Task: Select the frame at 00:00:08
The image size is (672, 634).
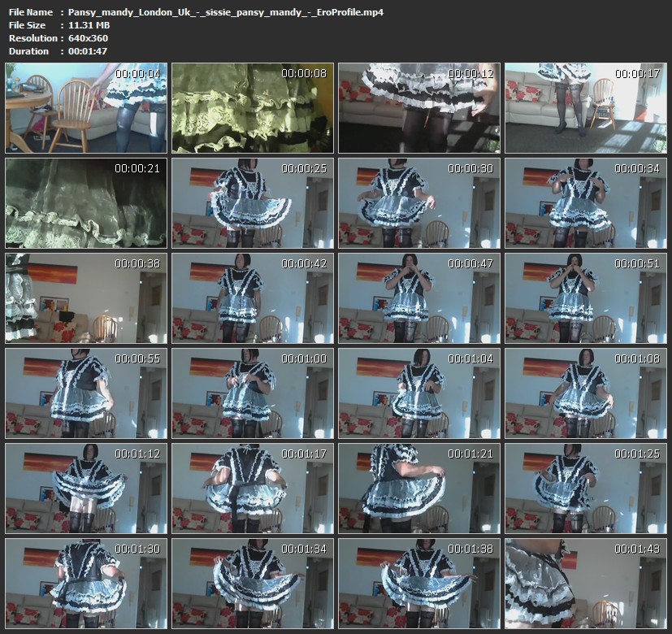Action: pyautogui.click(x=252, y=108)
